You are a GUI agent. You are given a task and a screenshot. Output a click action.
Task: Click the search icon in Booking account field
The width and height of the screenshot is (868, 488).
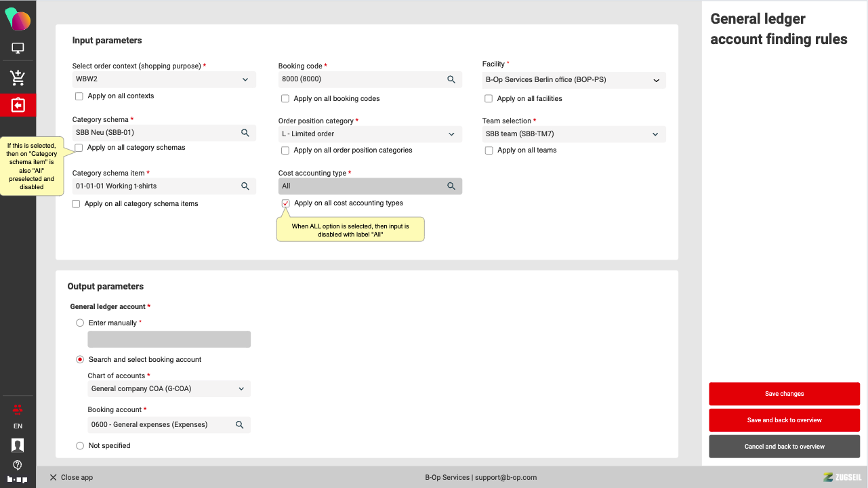click(239, 425)
